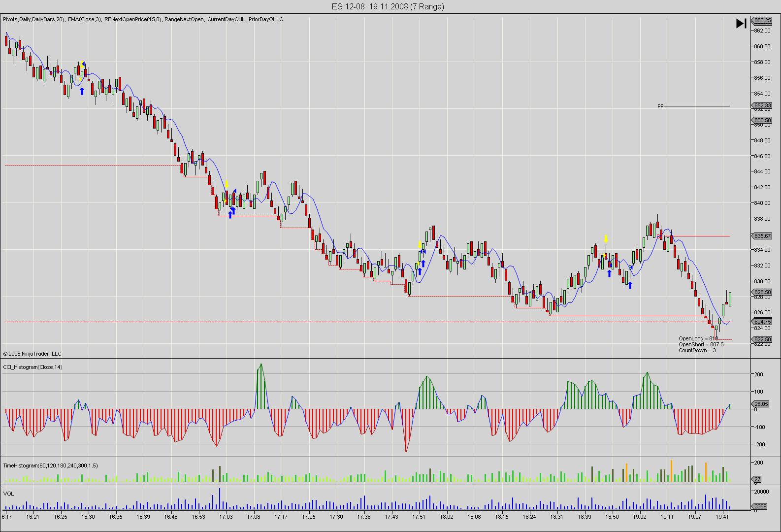Image resolution: width=781 pixels, height=532 pixels.
Task: Click the 835.67 price marker tag
Action: (762, 236)
